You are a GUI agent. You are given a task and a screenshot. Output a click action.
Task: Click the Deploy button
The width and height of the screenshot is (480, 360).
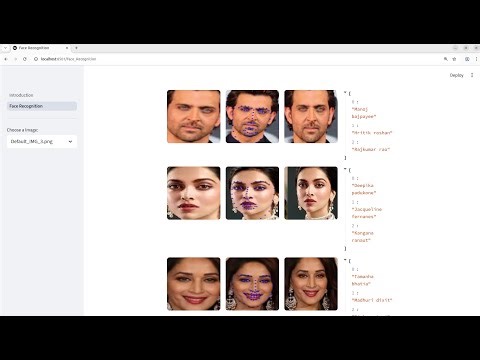(x=456, y=75)
